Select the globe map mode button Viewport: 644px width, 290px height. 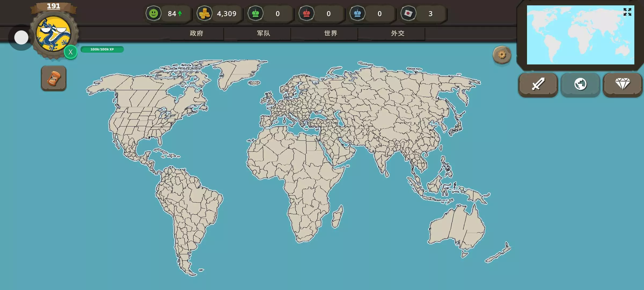click(x=580, y=84)
